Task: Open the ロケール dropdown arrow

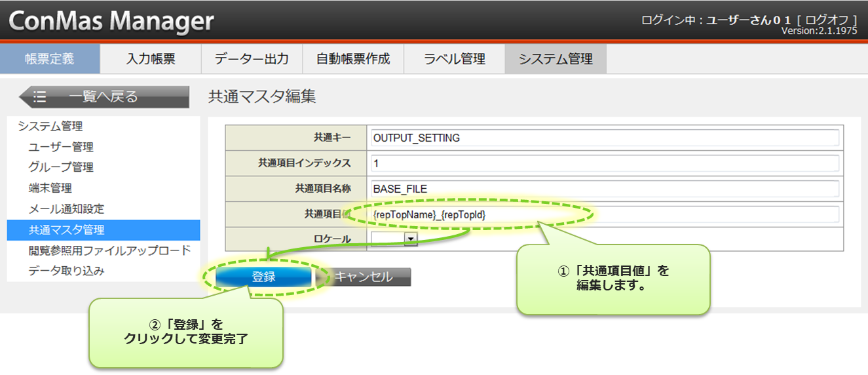Action: (x=411, y=240)
